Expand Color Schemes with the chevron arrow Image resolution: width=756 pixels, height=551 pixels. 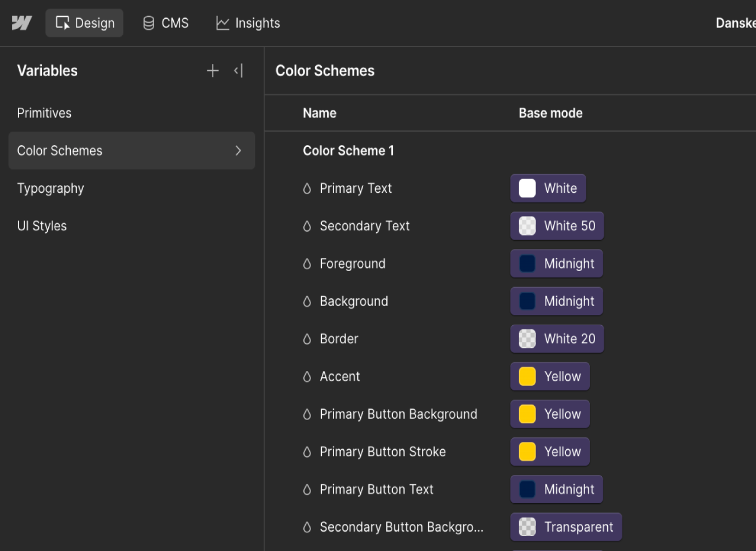pyautogui.click(x=238, y=151)
